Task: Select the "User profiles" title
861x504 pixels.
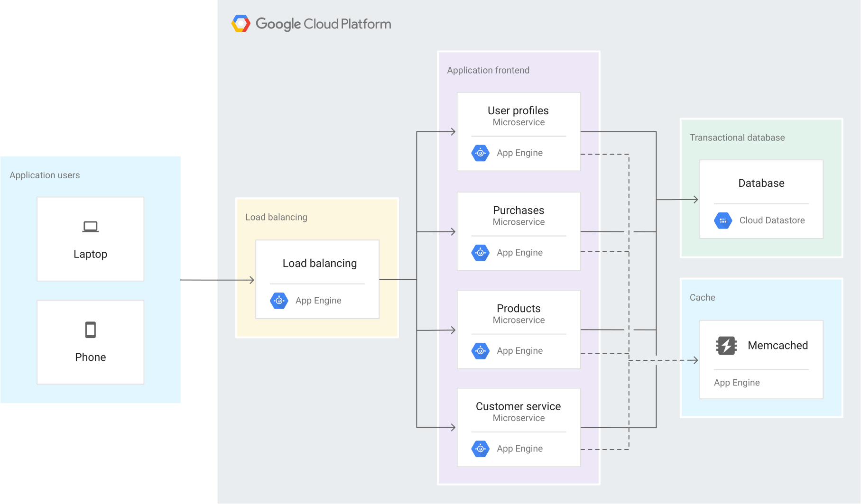Action: (518, 110)
